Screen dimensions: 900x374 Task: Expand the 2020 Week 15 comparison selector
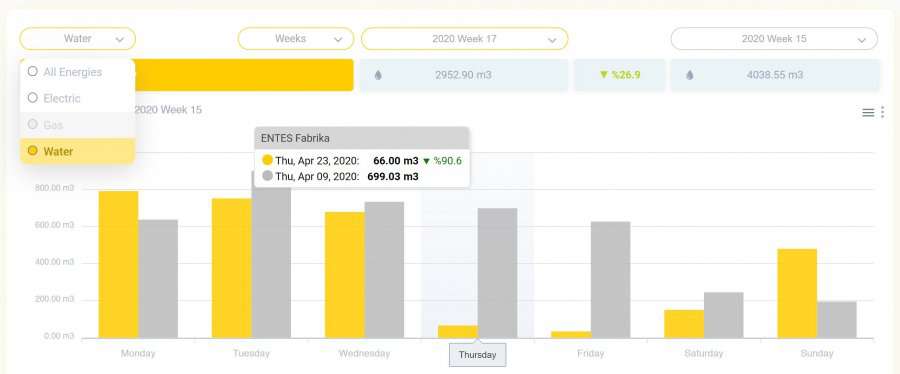pyautogui.click(x=774, y=39)
